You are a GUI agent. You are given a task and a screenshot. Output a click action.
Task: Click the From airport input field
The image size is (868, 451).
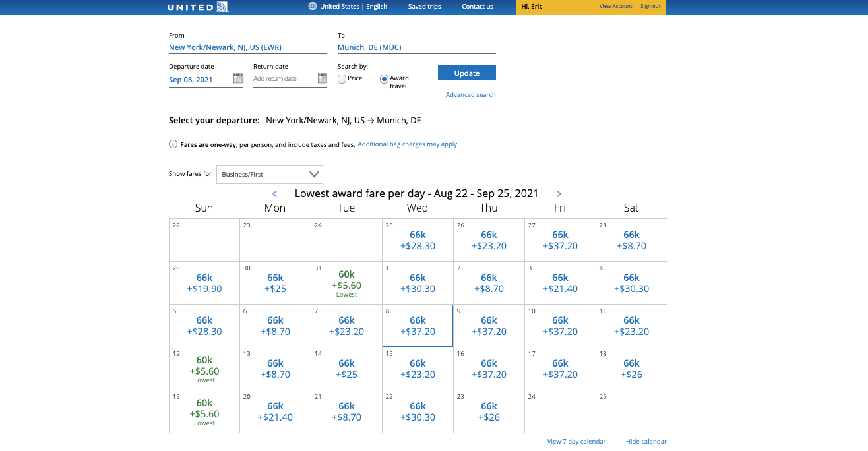(247, 47)
